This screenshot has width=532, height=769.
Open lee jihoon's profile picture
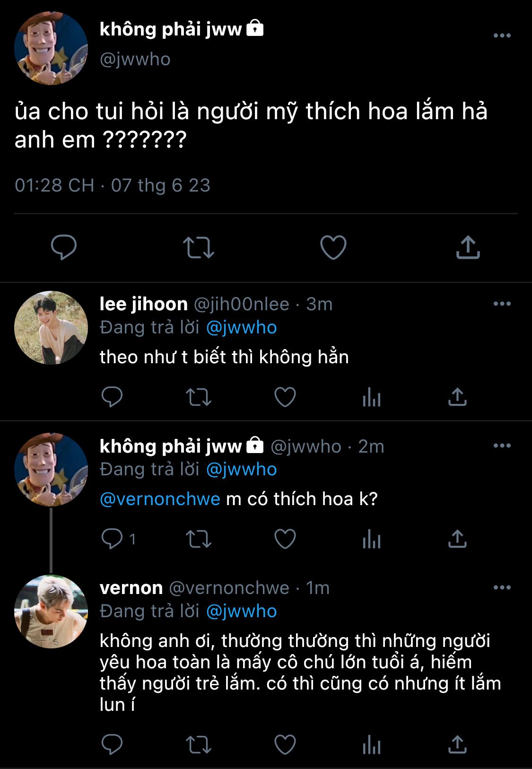coord(51,328)
